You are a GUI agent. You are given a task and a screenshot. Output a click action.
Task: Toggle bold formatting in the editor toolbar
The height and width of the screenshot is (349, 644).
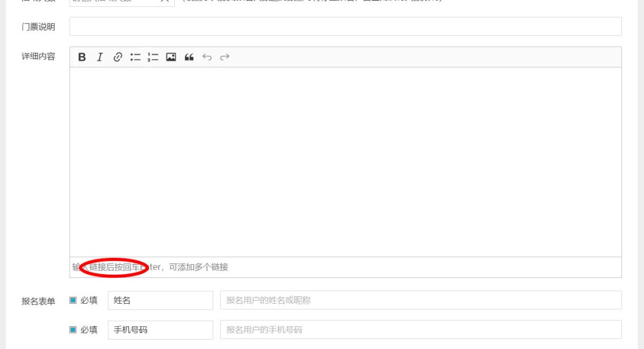82,57
